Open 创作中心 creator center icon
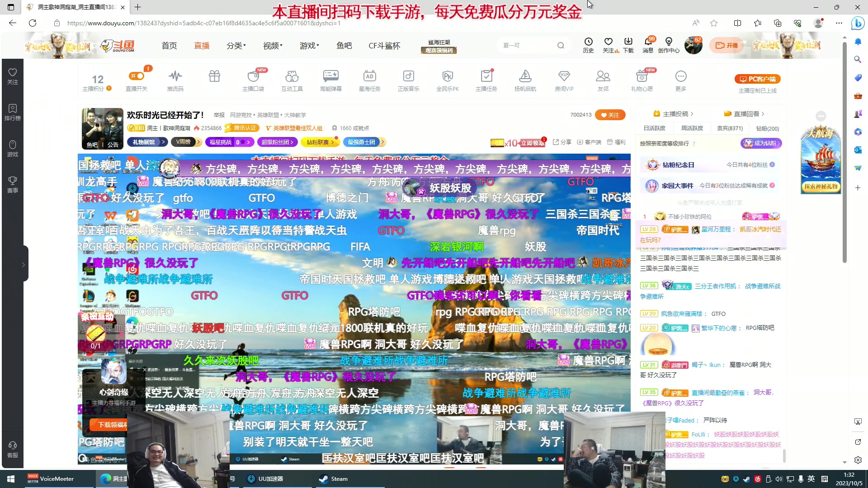This screenshot has height=488, width=868. coord(669,45)
